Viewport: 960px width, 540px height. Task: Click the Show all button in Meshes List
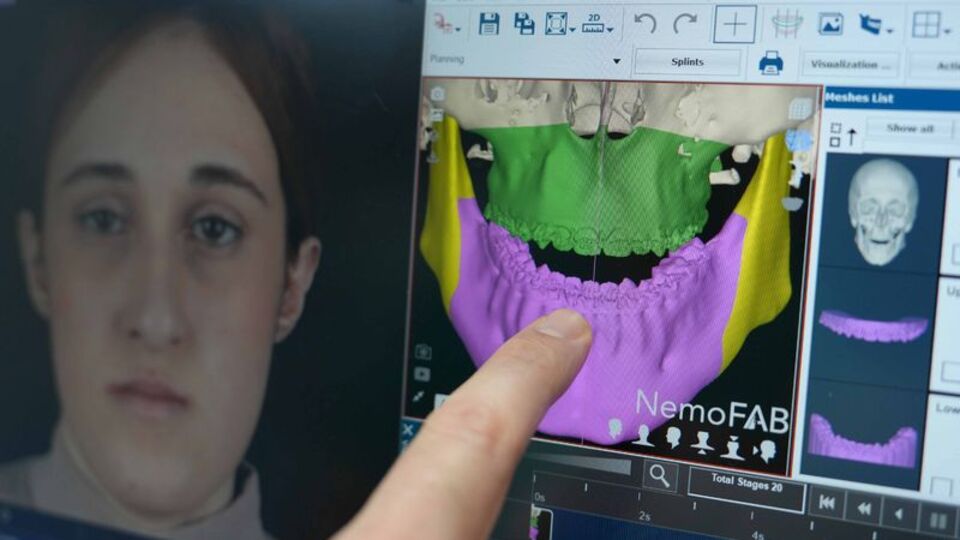[910, 129]
